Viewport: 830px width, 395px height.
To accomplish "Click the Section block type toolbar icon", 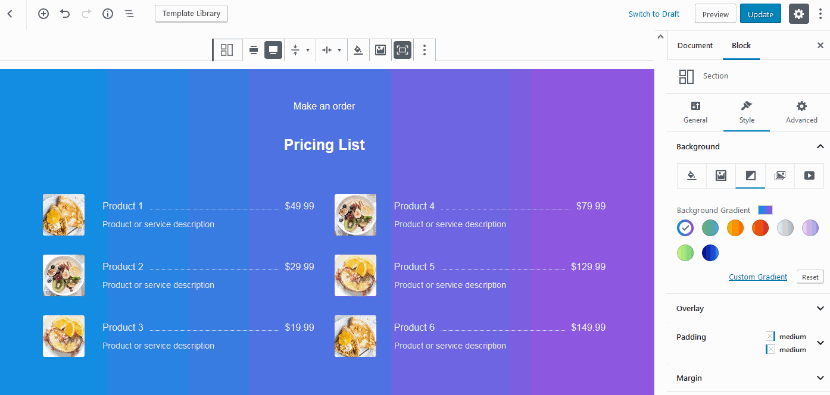I will 227,50.
